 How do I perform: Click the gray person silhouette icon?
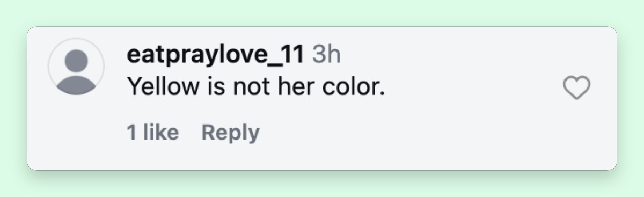click(76, 67)
